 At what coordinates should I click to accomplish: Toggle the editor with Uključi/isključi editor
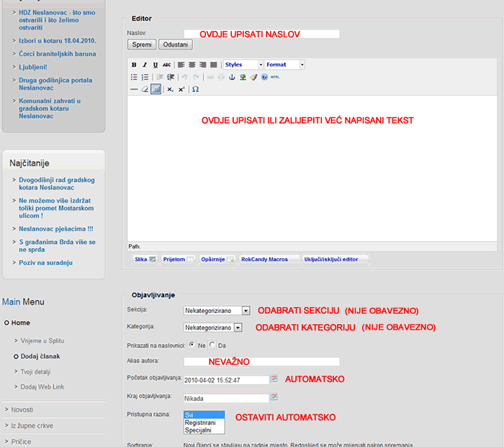click(x=335, y=259)
